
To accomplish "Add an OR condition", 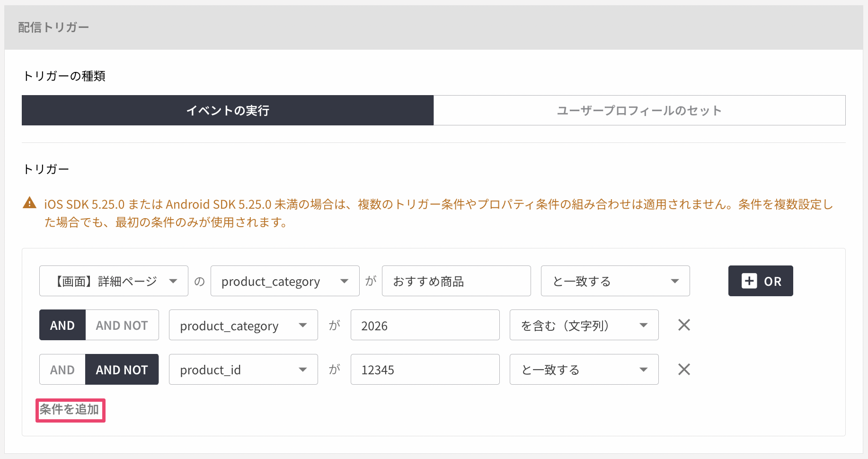I will tap(761, 281).
